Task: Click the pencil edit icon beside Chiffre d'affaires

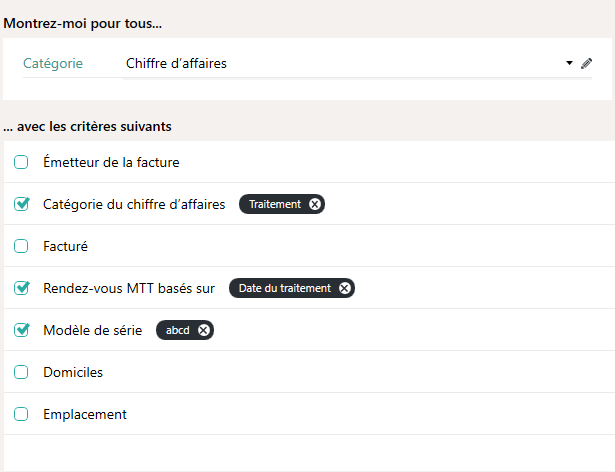Action: (586, 63)
